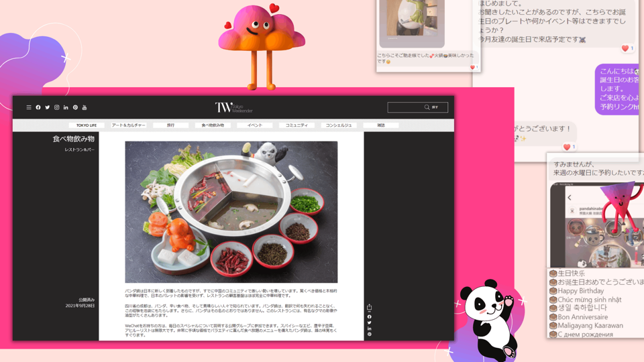644x362 pixels.
Task: Open the アート&カルチャー menu item
Action: point(129,125)
